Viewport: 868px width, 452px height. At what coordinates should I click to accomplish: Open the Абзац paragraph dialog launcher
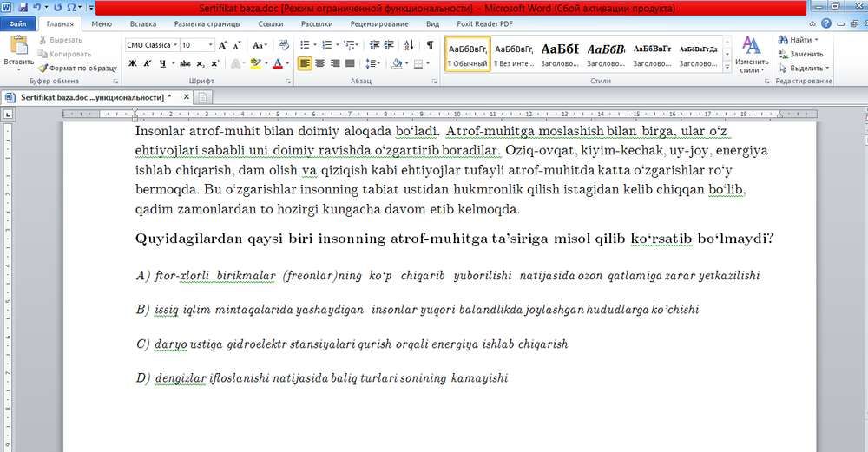433,81
